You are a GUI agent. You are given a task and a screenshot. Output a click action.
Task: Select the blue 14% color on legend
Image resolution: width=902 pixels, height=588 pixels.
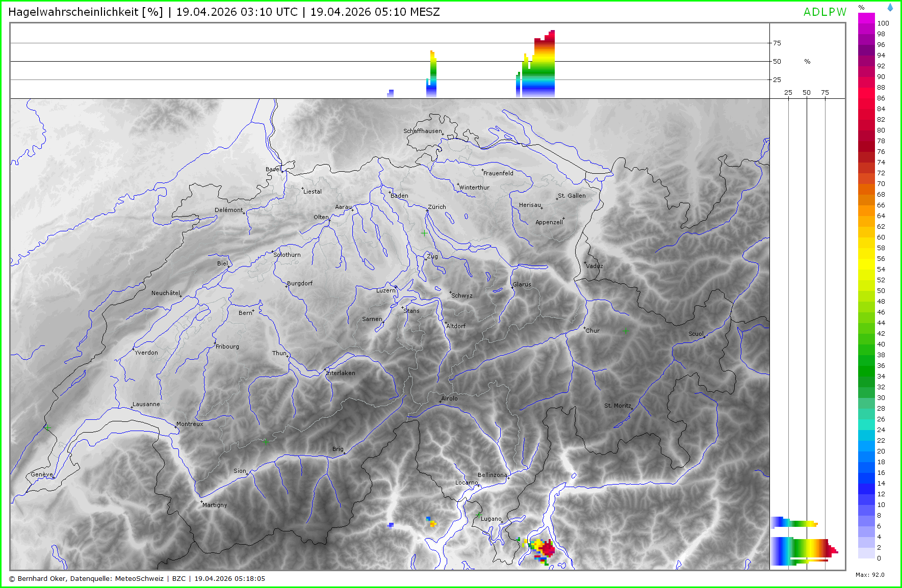click(x=866, y=484)
